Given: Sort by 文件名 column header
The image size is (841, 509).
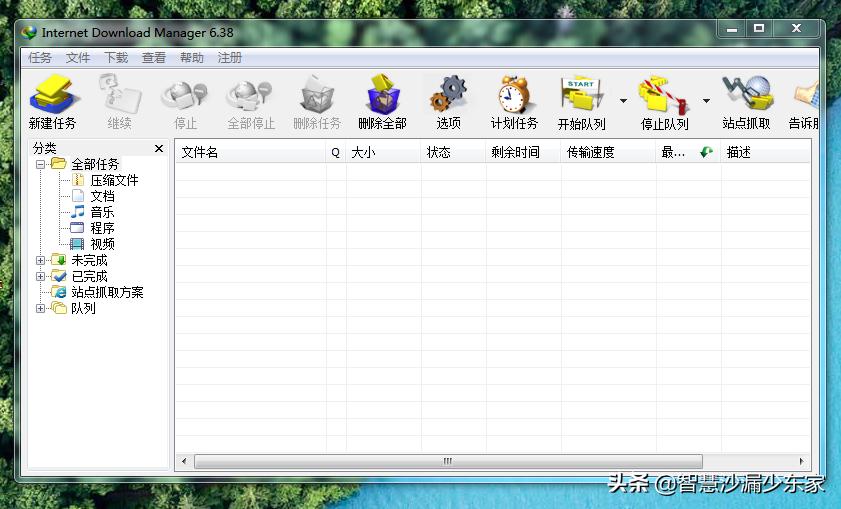Looking at the screenshot, I should pos(251,152).
